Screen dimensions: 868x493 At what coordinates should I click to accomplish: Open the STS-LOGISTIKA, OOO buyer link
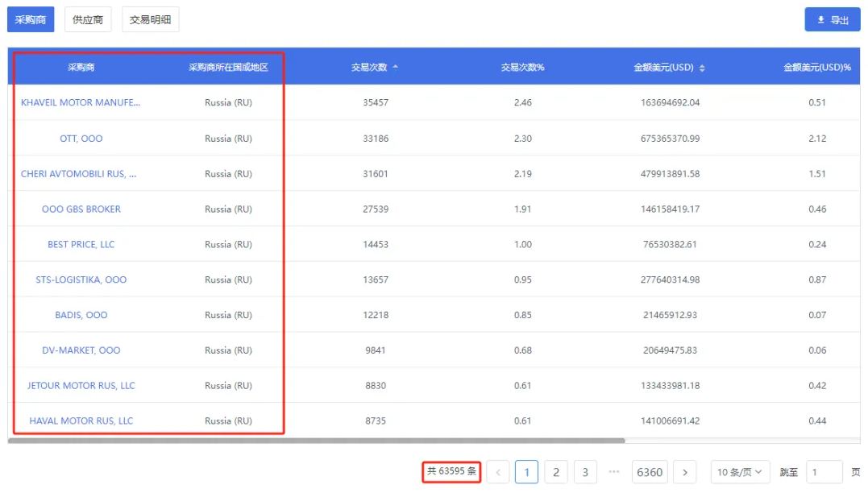[81, 280]
